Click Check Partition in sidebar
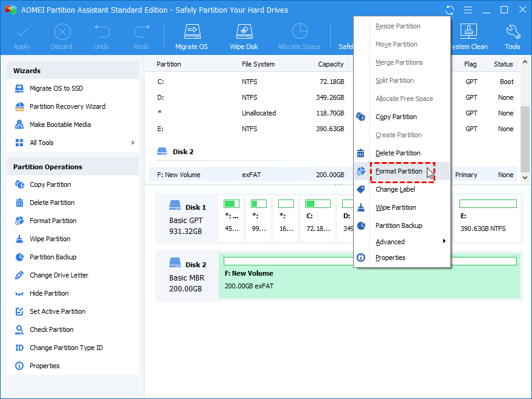 51,329
